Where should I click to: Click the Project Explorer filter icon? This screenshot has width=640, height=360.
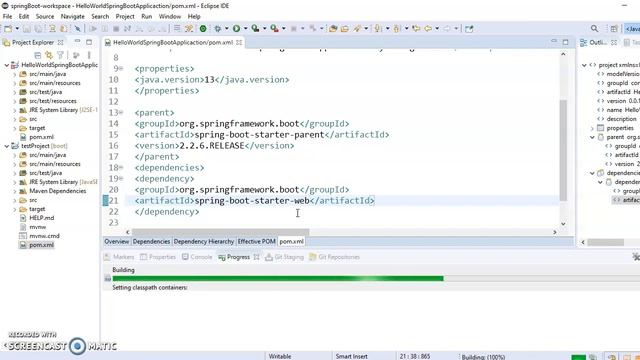[x=60, y=55]
